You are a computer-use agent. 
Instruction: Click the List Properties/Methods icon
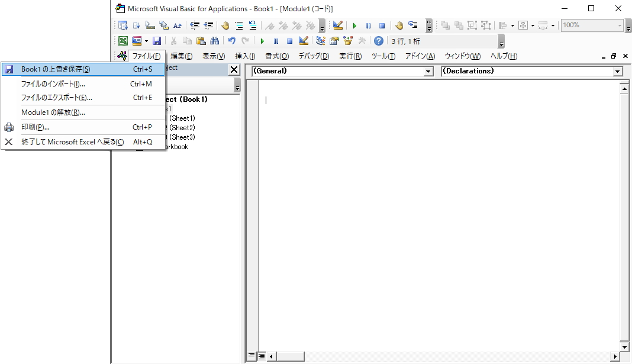(123, 25)
